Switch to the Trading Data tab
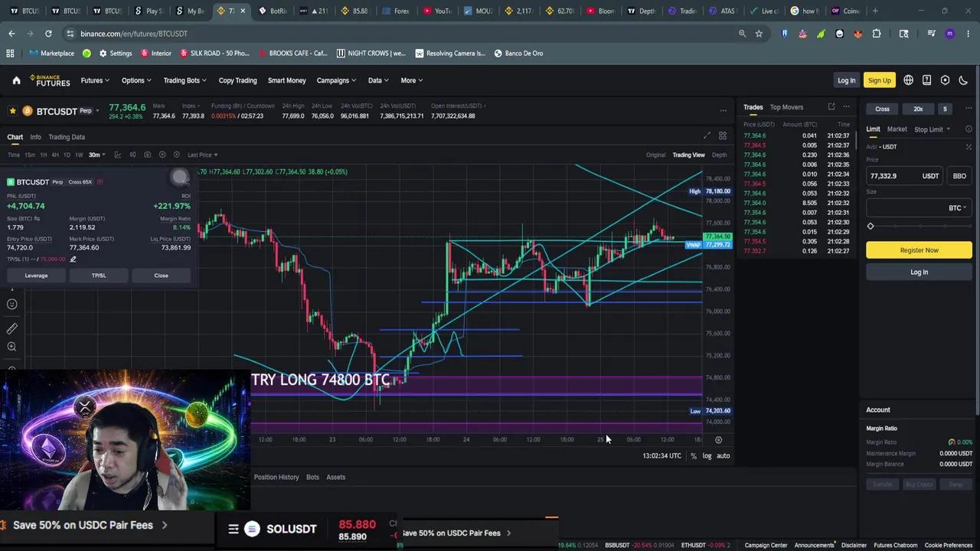980x551 pixels. coord(67,137)
